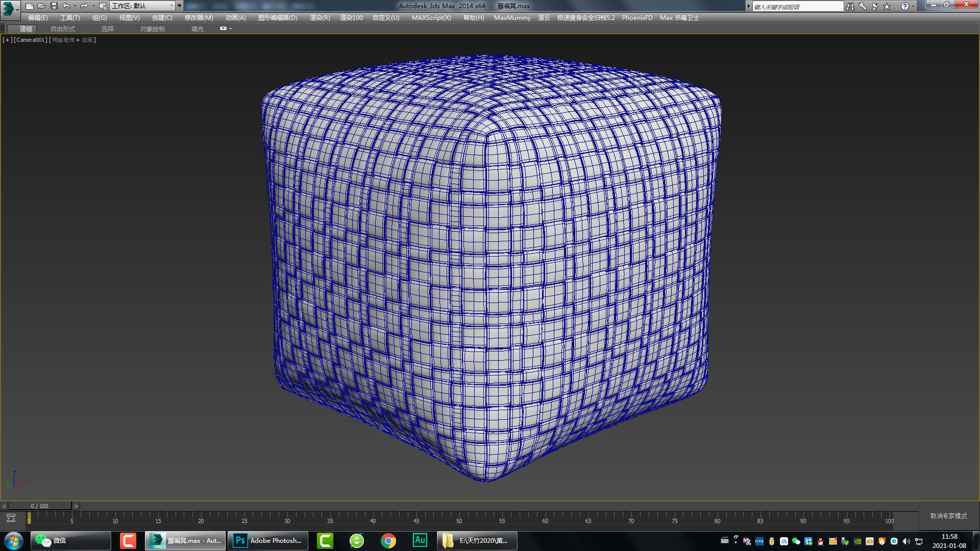The image size is (980, 551).
Task: Expand the help question mark dropdown arrow
Action: 913,6
